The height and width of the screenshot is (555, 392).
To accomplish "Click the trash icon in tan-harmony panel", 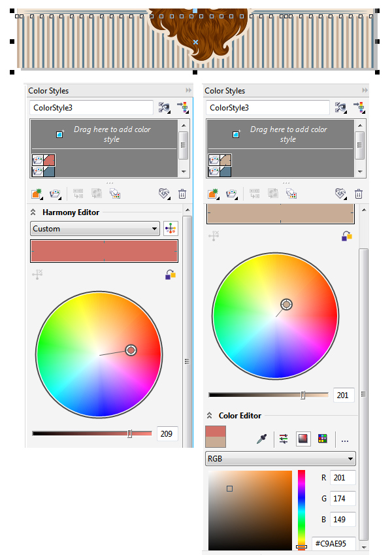I will (359, 194).
